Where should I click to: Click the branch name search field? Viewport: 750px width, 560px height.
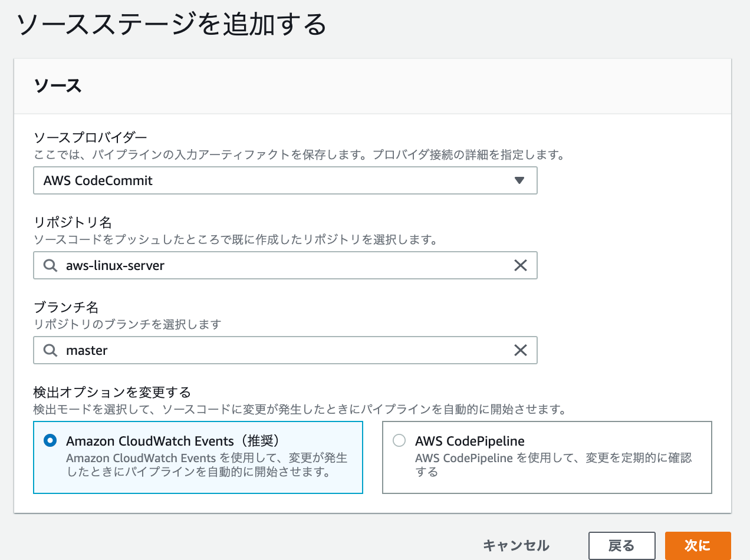285,350
